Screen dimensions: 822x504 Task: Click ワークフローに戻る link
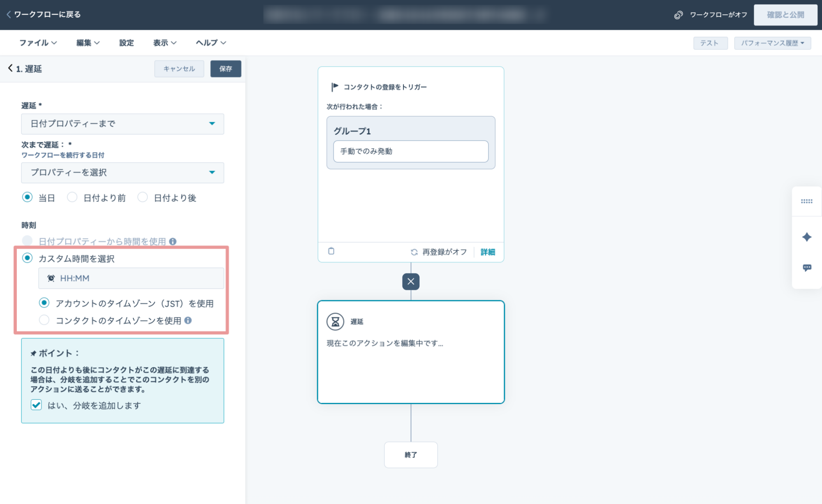(44, 14)
